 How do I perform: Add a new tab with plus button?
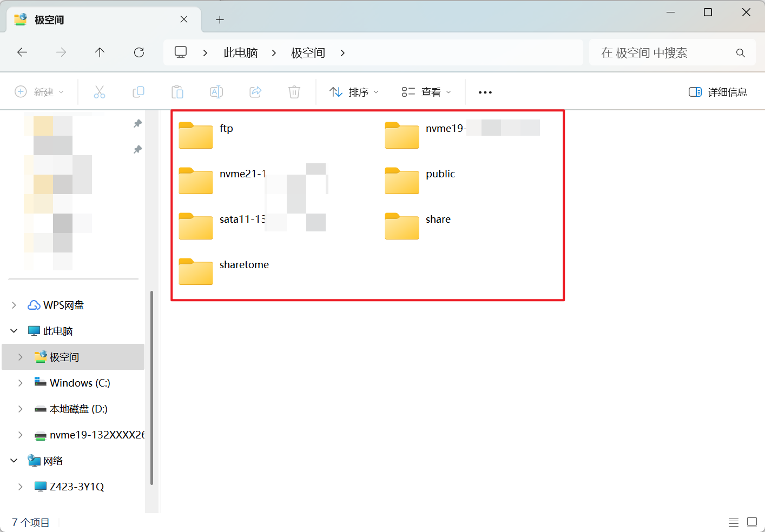click(x=220, y=20)
